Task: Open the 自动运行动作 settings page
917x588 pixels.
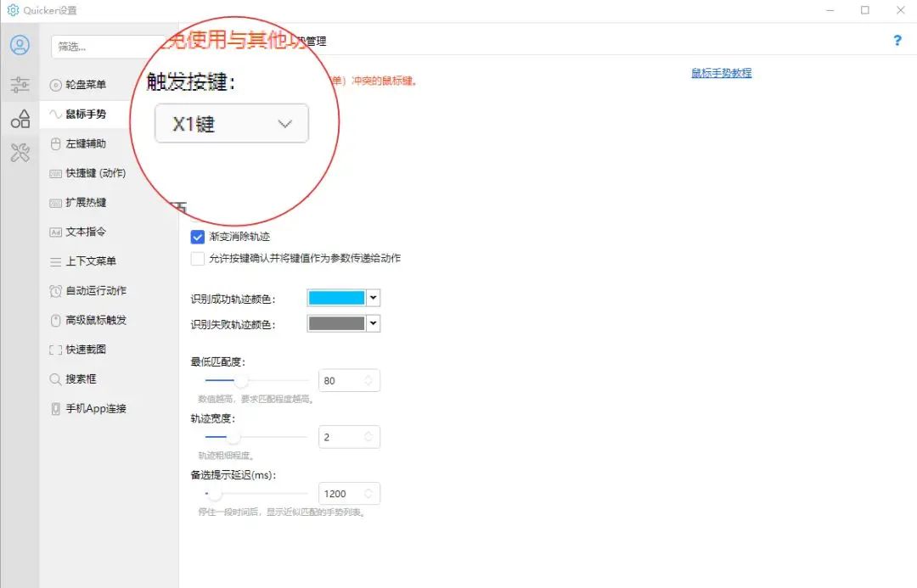Action: pyautogui.click(x=96, y=290)
